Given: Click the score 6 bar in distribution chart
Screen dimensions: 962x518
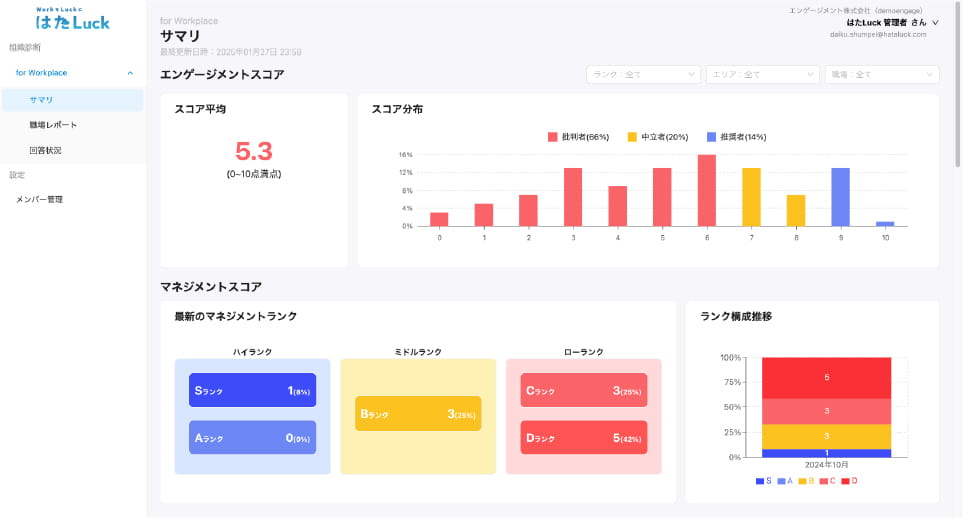Looking at the screenshot, I should 707,190.
